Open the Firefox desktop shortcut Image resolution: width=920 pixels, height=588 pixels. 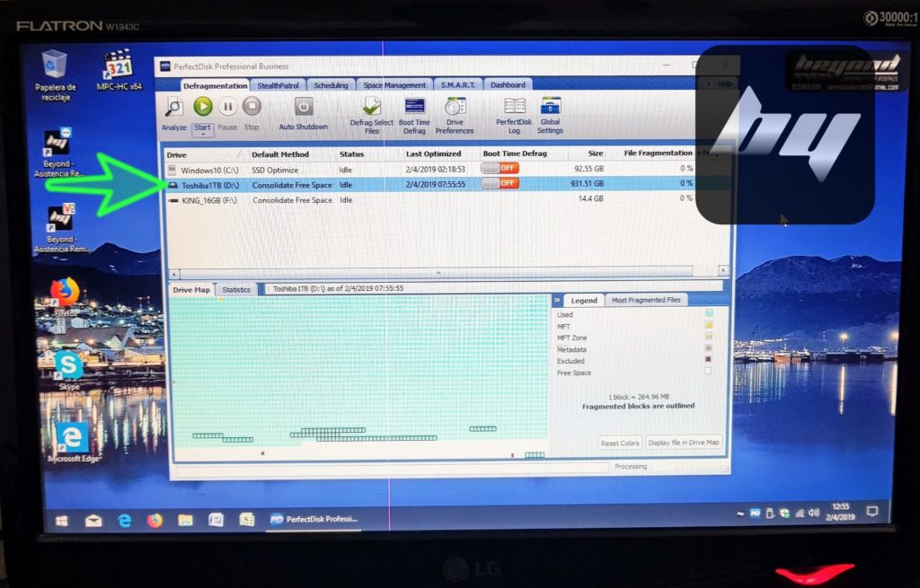tap(65, 297)
